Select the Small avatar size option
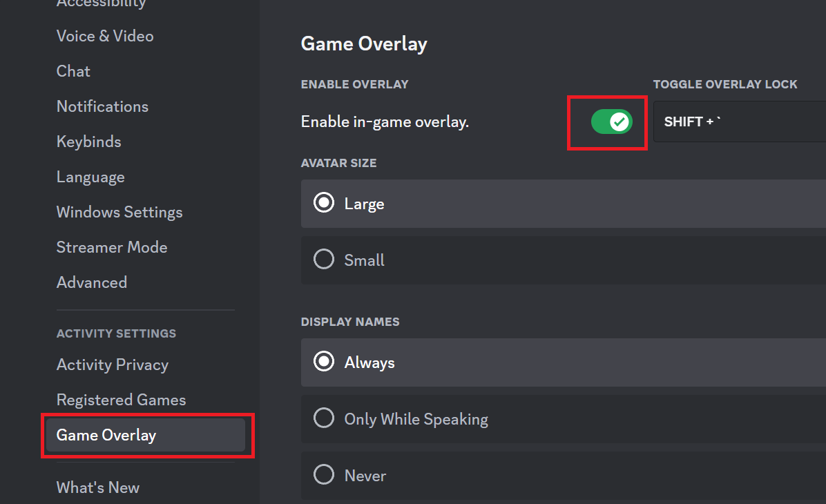The image size is (826, 504). (x=324, y=260)
